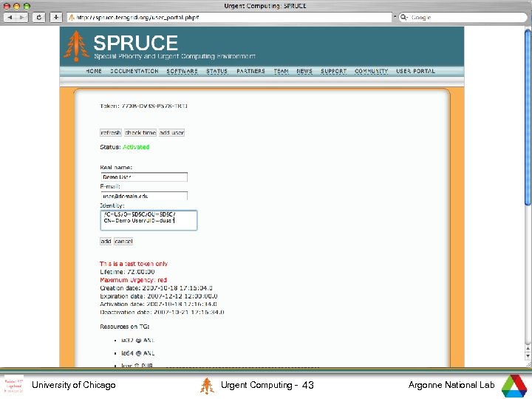
Task: Reload the page with the refresh icon
Action: point(38,17)
